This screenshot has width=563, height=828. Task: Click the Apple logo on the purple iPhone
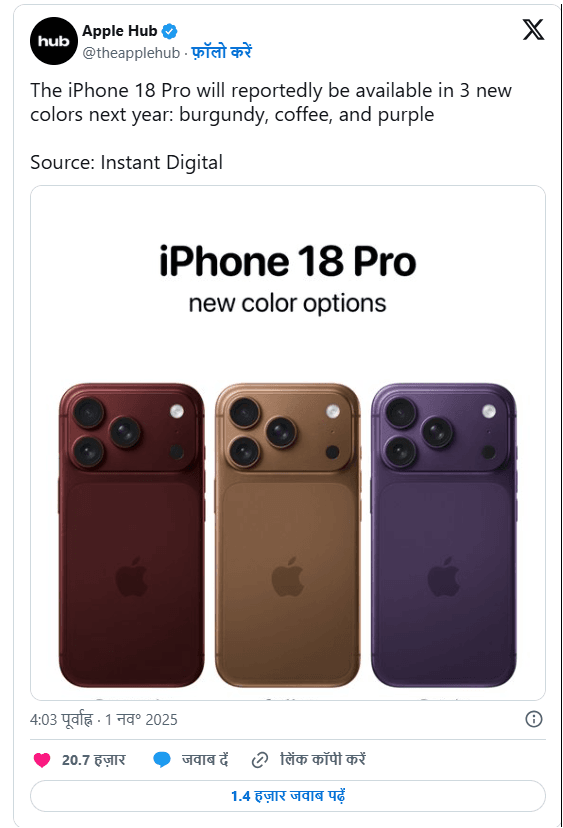tap(443, 577)
